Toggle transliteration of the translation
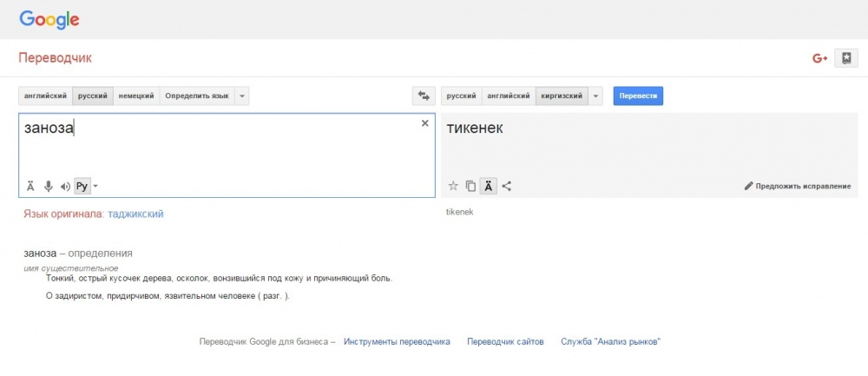The height and width of the screenshot is (376, 868). pyautogui.click(x=488, y=186)
